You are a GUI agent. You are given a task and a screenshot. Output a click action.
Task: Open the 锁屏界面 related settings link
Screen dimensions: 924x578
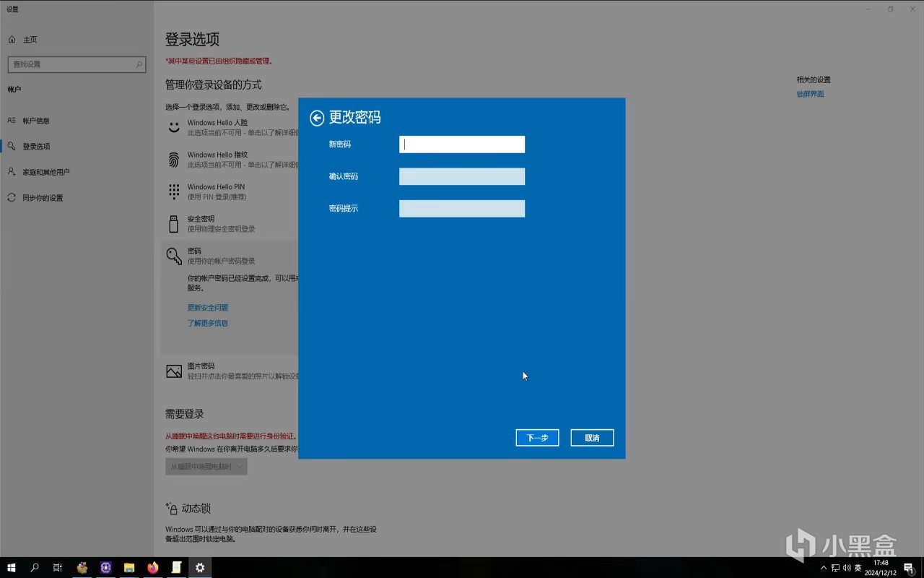810,95
